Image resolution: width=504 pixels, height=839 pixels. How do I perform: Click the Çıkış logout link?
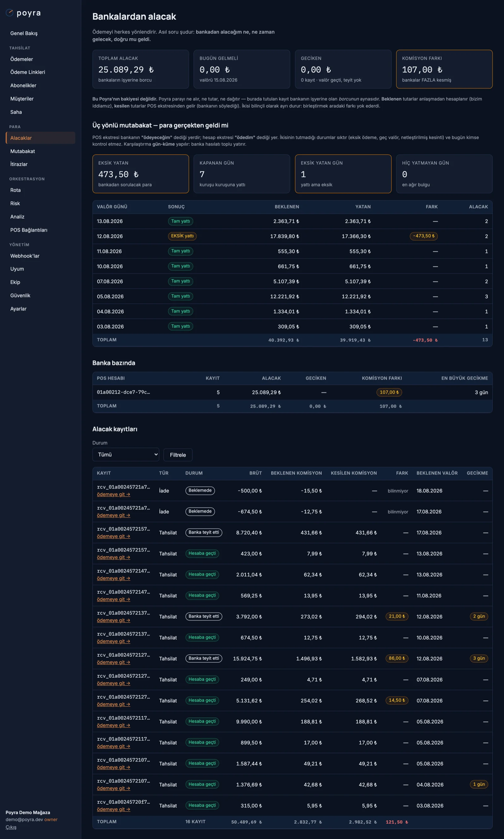click(11, 827)
